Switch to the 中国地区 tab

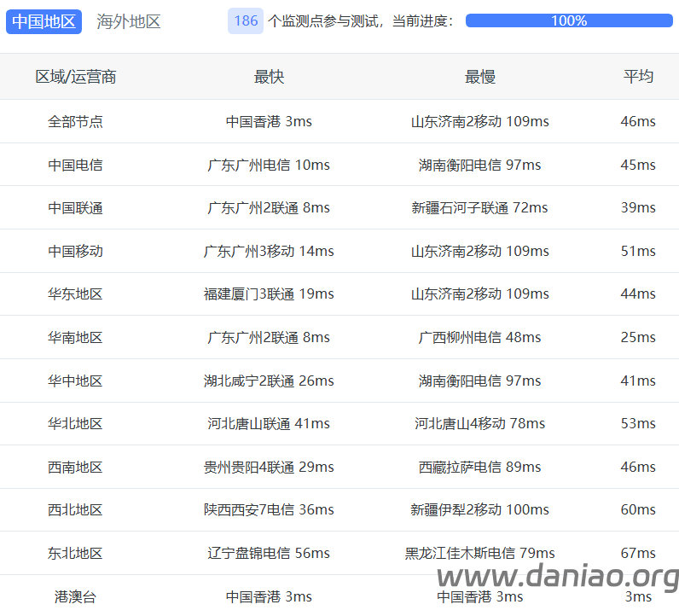[x=44, y=21]
